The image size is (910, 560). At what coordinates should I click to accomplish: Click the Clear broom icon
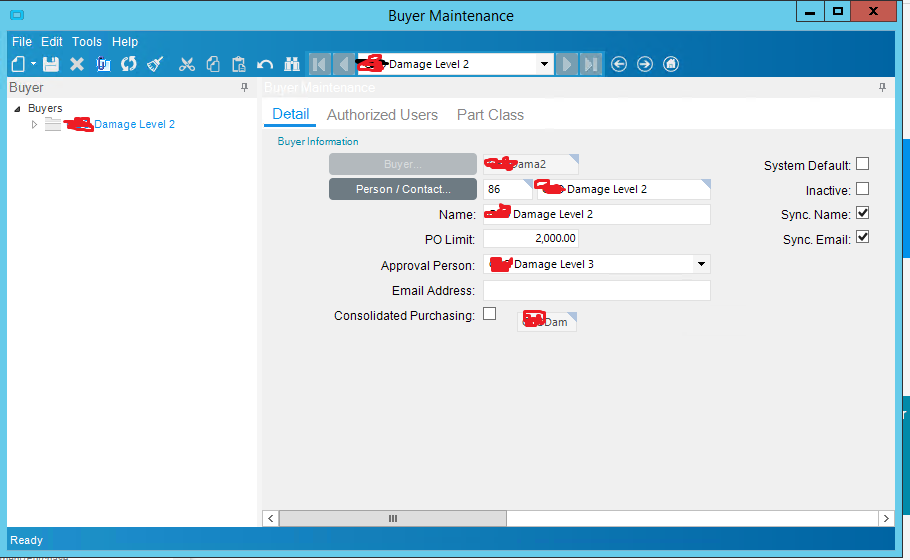[155, 64]
